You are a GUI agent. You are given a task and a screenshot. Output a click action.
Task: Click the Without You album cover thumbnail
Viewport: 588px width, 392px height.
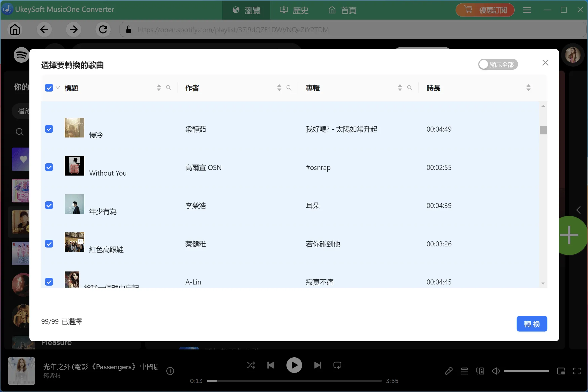pos(74,166)
